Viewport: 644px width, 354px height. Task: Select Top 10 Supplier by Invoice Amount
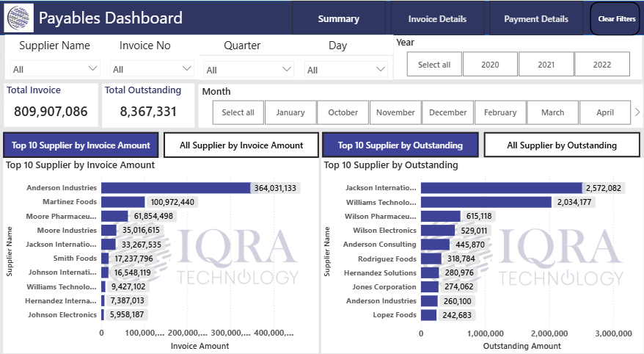click(81, 145)
